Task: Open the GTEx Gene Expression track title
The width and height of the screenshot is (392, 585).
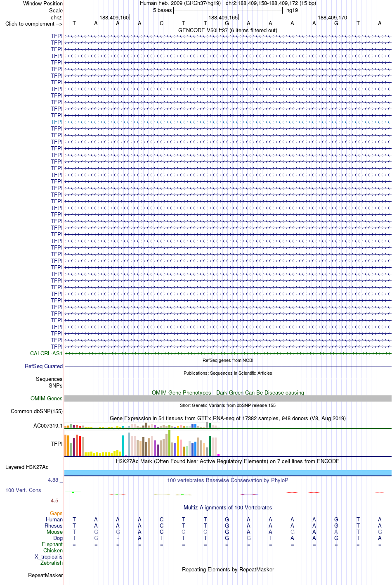Action: [x=228, y=418]
